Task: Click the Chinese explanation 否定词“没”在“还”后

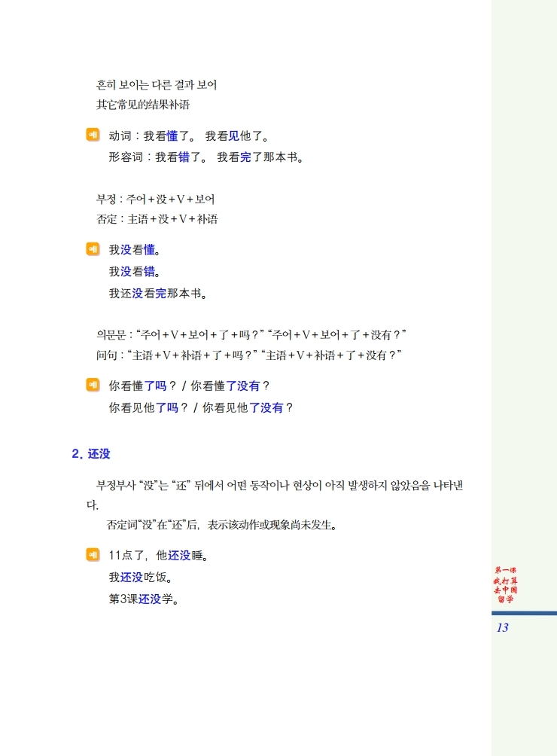Action: point(221,525)
